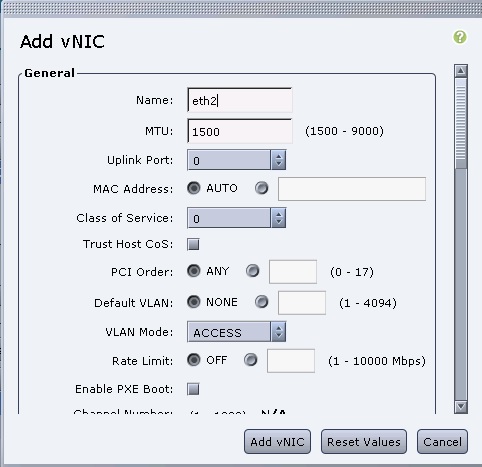Choose the ANY PCI Order option
Viewport: 482px width, 467px height.
click(x=194, y=271)
